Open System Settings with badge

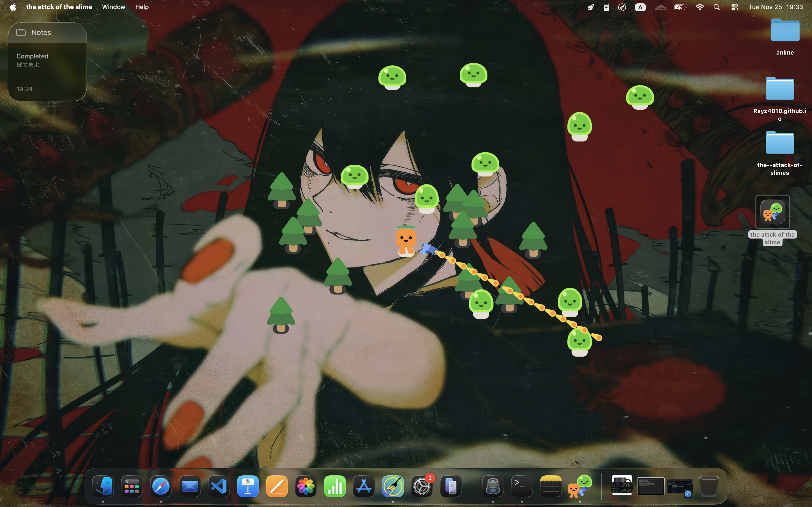tap(422, 486)
